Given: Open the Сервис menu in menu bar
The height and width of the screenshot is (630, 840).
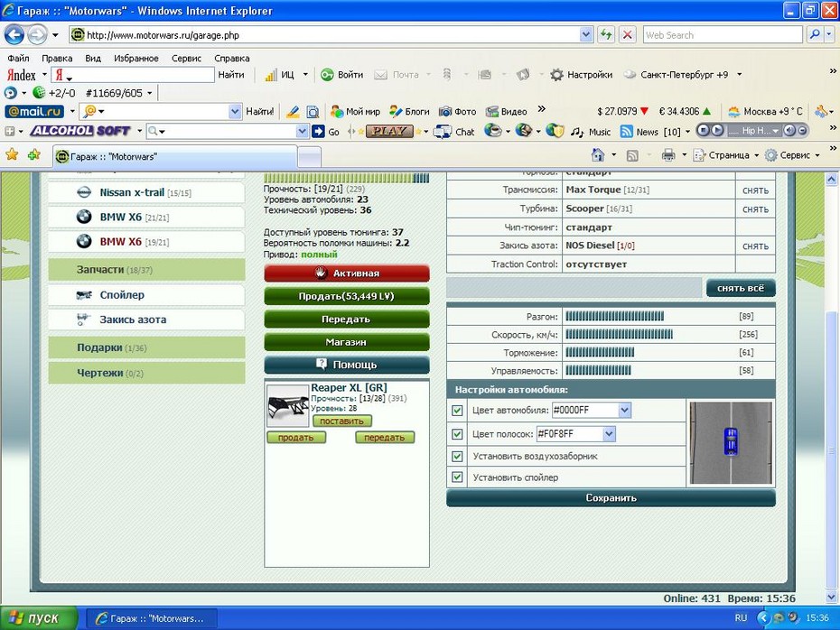Looking at the screenshot, I should click(186, 58).
